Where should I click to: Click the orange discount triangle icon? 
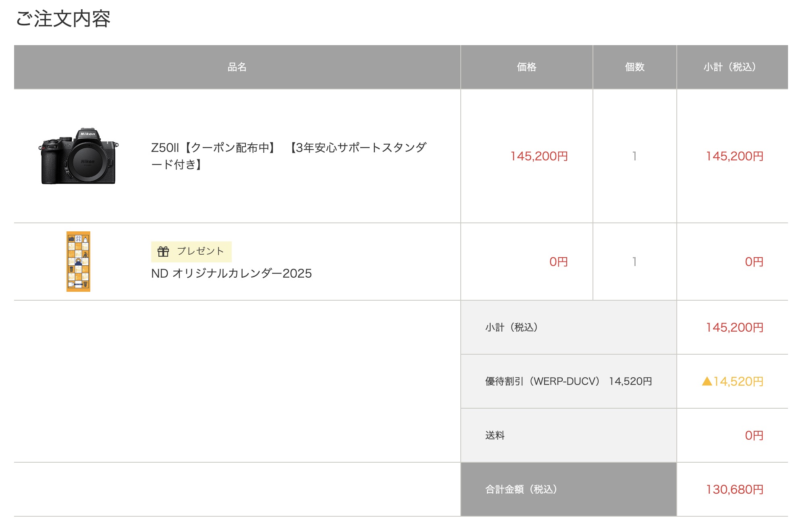(x=707, y=381)
